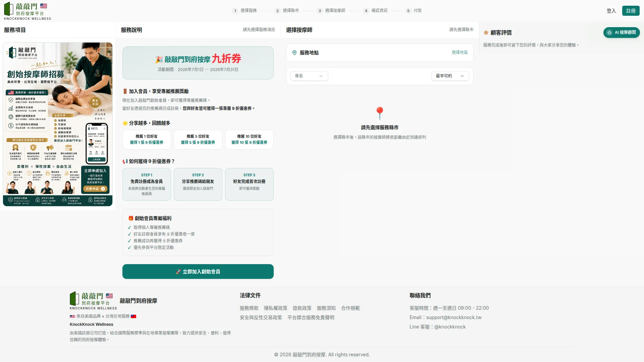Screen dimensions: 644x362
Task: Click the footer 敲敲門 logo
Action: tap(93, 301)
